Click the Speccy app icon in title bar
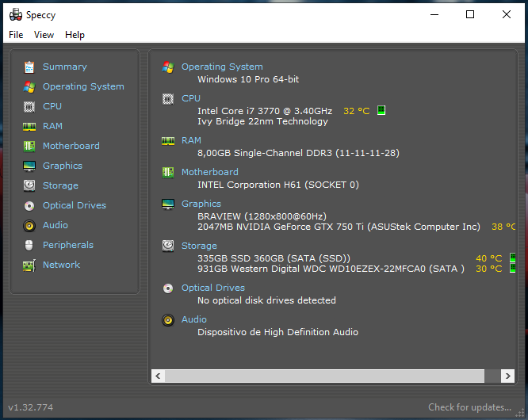528x420 pixels. tap(16, 14)
